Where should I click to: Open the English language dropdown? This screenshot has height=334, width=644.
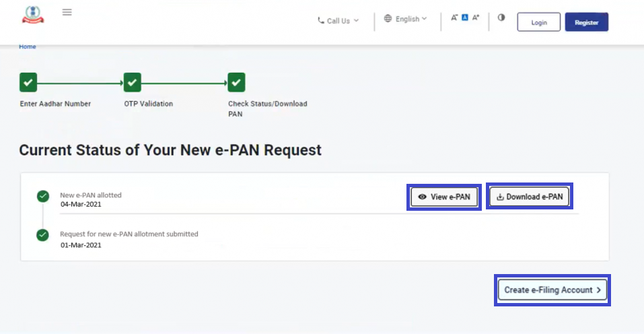405,19
